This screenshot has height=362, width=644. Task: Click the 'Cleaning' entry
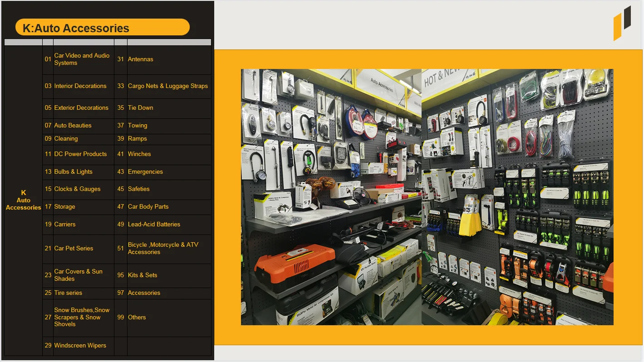pyautogui.click(x=66, y=139)
